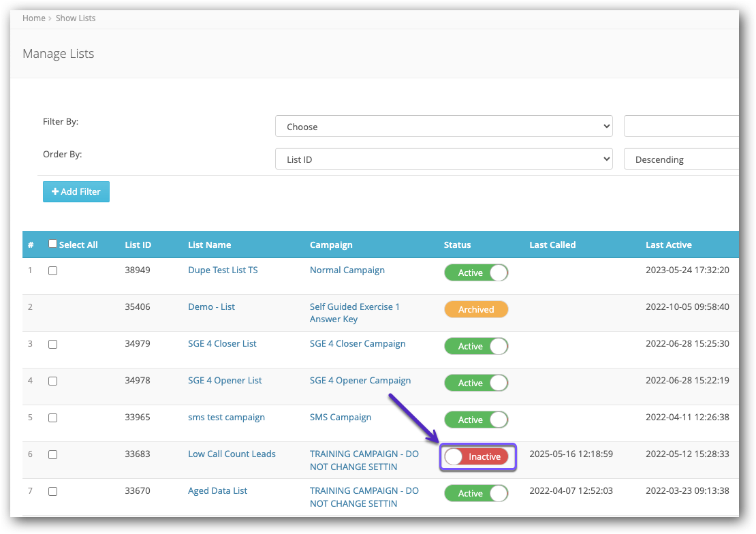Check the box for list 38949

point(53,270)
